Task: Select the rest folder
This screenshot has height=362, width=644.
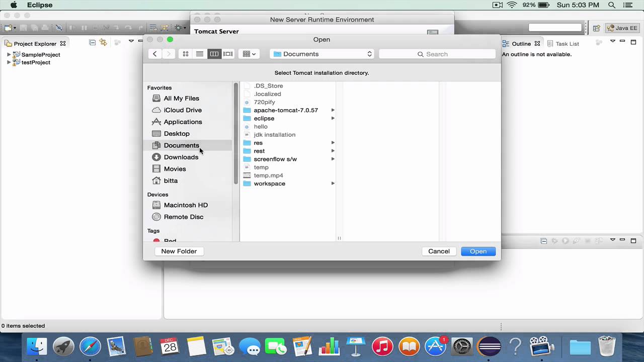Action: 259,151
